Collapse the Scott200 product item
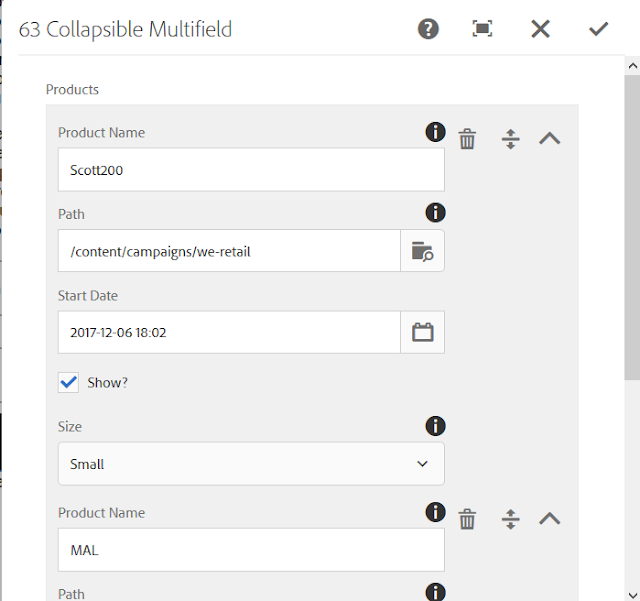Image resolution: width=640 pixels, height=601 pixels. coord(550,138)
